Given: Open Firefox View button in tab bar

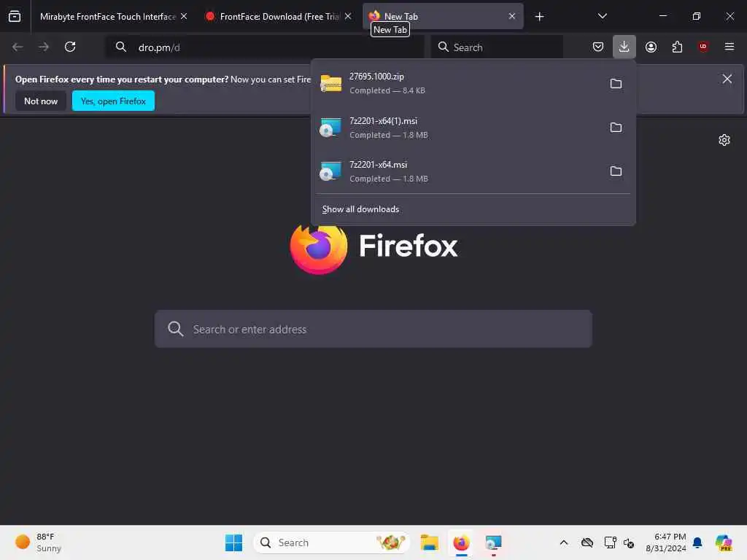Looking at the screenshot, I should pos(15,16).
